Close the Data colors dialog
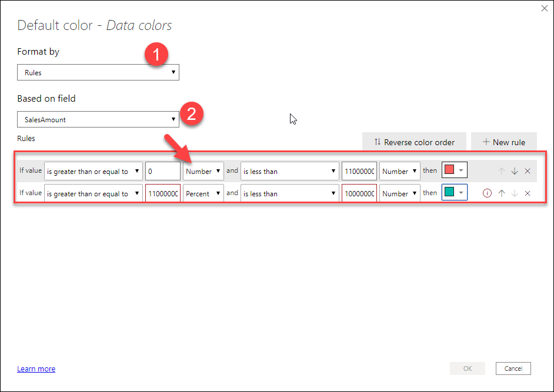Image resolution: width=554 pixels, height=392 pixels. click(x=543, y=9)
